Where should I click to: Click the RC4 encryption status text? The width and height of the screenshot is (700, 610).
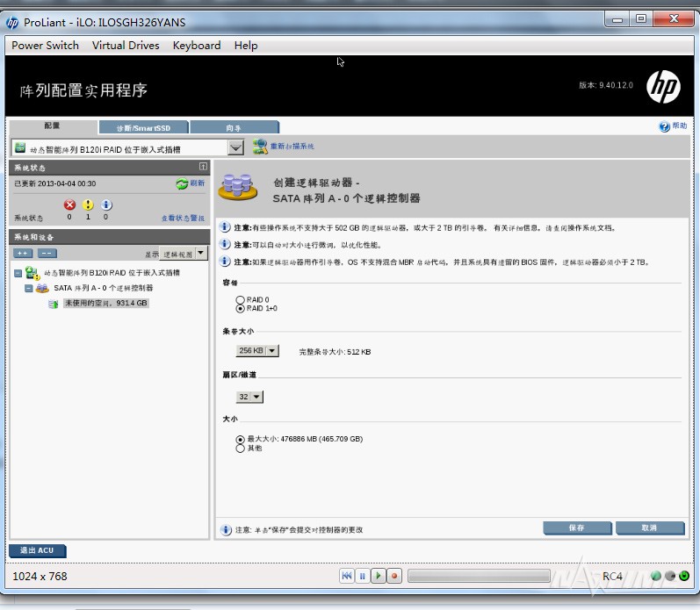[x=612, y=577]
